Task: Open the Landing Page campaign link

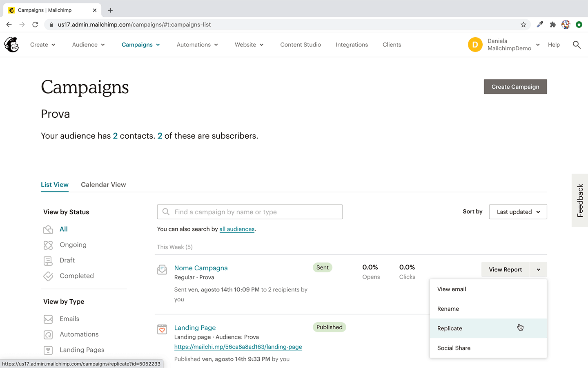Action: click(195, 328)
